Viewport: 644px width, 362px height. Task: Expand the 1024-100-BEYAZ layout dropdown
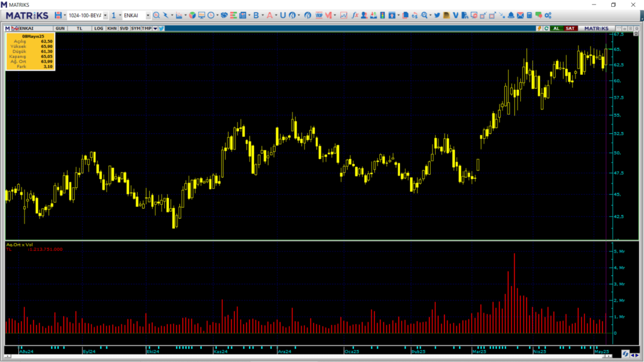(105, 15)
